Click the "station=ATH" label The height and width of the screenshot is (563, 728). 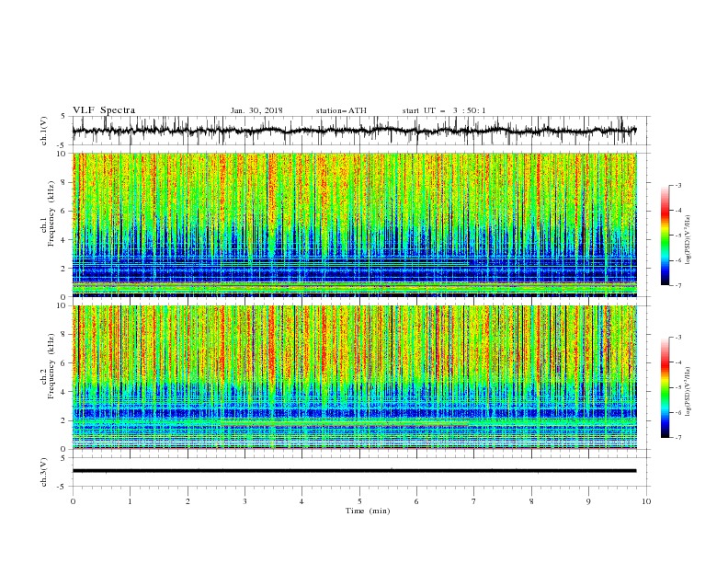pyautogui.click(x=341, y=110)
